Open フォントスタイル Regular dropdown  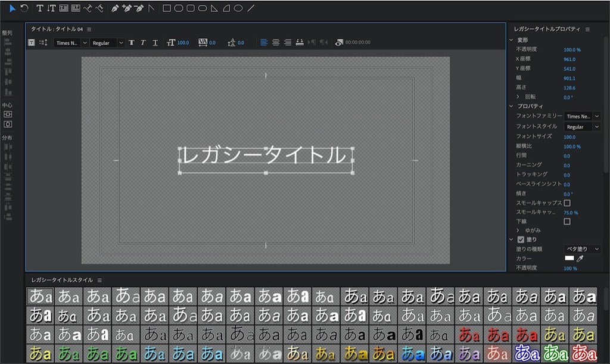[583, 127]
